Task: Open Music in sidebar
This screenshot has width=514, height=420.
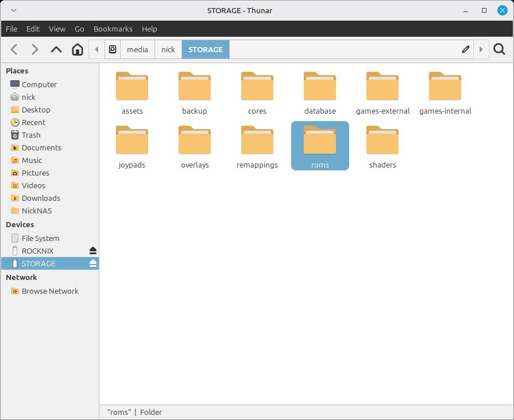Action: pyautogui.click(x=50, y=160)
